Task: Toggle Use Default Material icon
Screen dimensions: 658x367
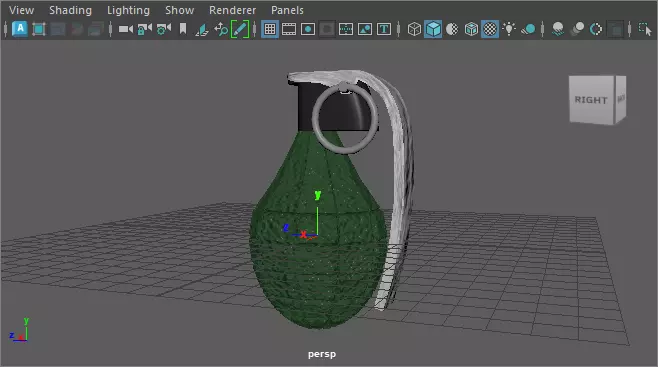Action: coord(452,29)
